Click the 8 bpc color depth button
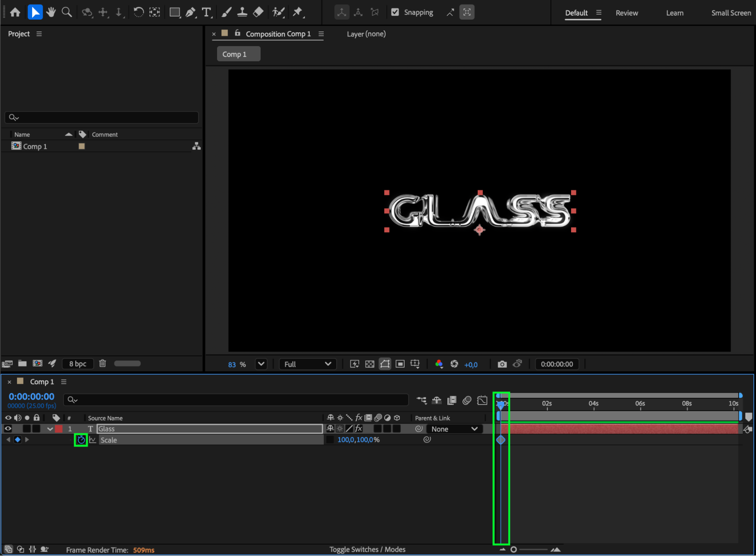The width and height of the screenshot is (756, 556). coord(78,363)
